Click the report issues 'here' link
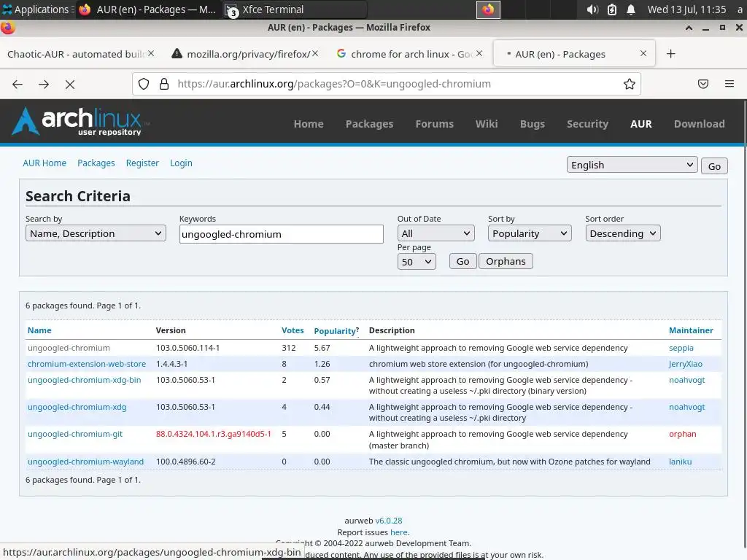The width and height of the screenshot is (747, 560). point(399,532)
